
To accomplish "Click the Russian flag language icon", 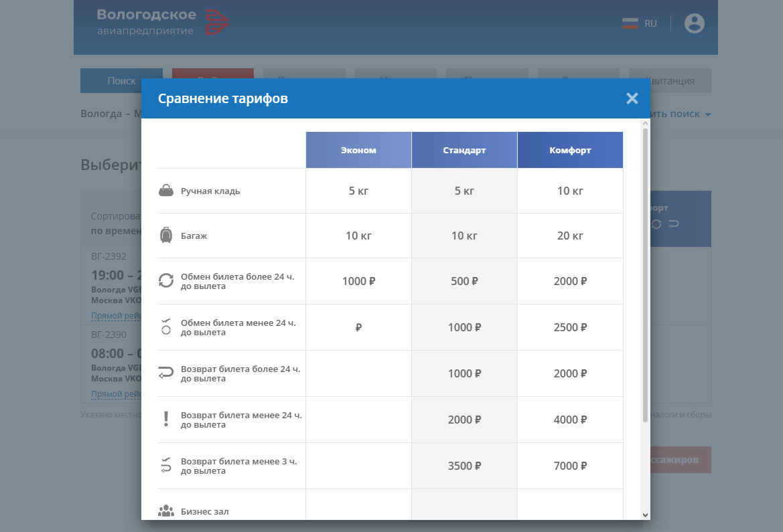I will coord(630,23).
